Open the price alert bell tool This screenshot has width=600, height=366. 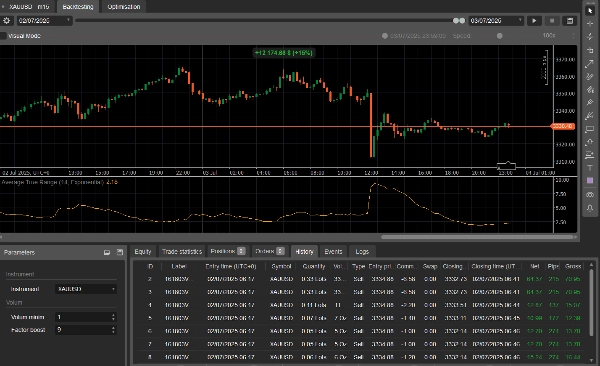590,208
